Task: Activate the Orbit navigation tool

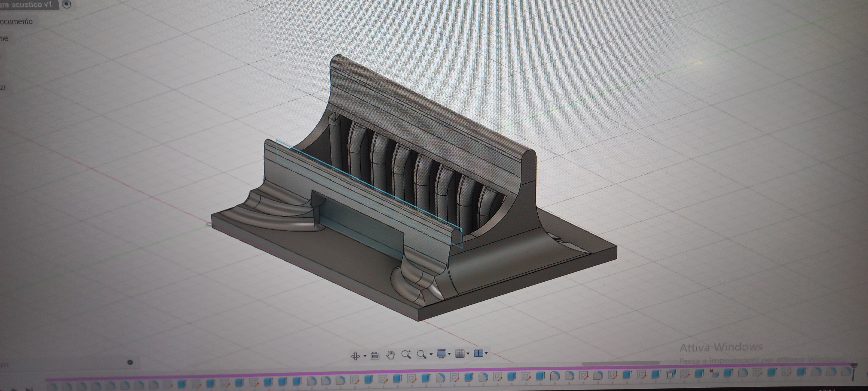Action: pyautogui.click(x=355, y=356)
